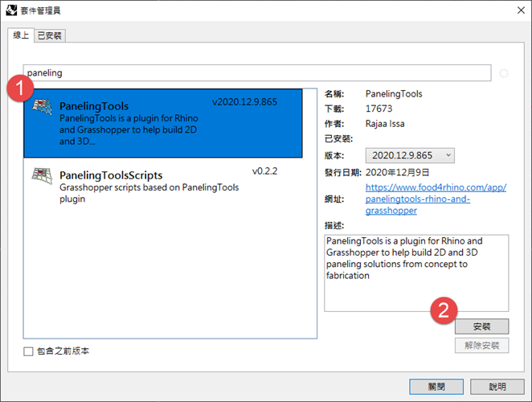Viewport: 532px width, 402px height.
Task: Switch to the 已安裝 tab
Action: [50, 35]
